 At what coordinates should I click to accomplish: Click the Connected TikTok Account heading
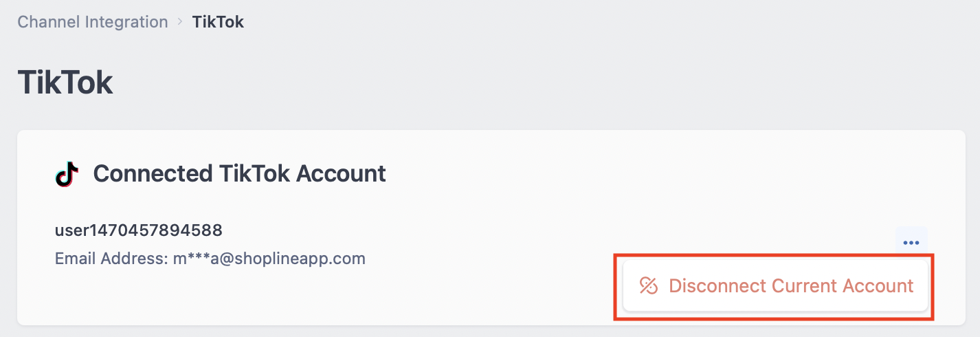pos(239,173)
